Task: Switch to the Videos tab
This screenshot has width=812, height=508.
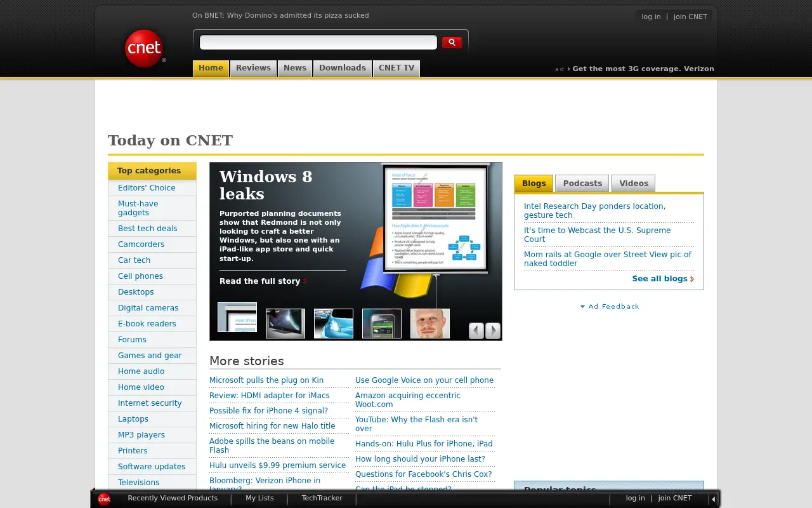Action: tap(633, 184)
